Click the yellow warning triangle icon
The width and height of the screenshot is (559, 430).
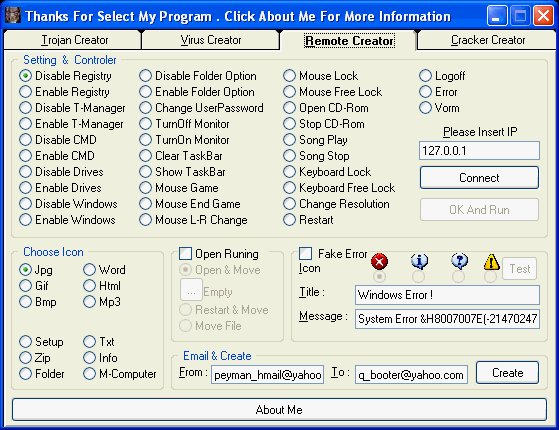(x=492, y=262)
